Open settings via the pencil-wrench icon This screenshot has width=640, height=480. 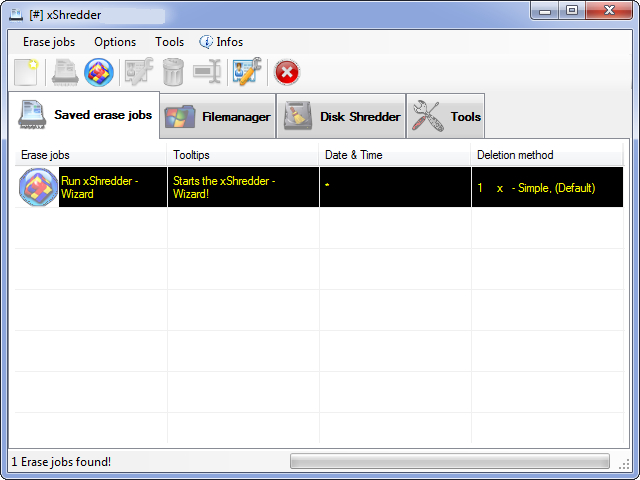pyautogui.click(x=247, y=72)
